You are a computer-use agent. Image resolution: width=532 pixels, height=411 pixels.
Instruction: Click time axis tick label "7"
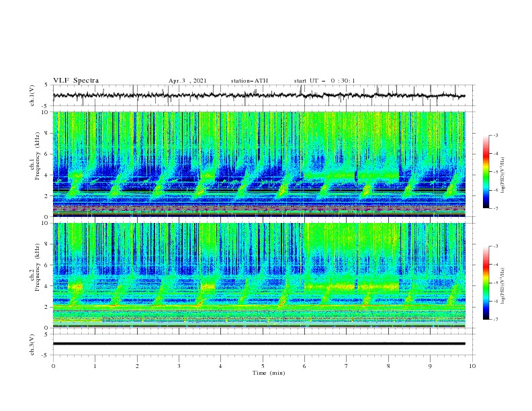347,366
